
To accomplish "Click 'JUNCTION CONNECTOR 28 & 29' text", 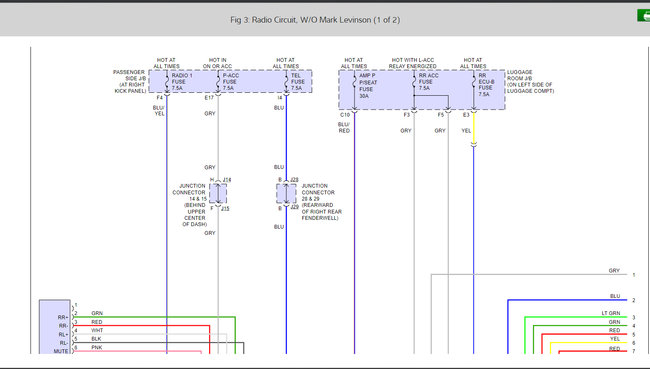I will pyautogui.click(x=318, y=192).
